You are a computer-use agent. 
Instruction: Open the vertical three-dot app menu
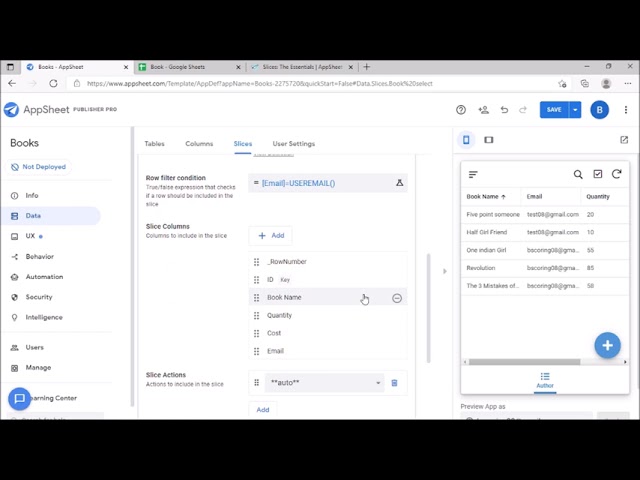[626, 110]
